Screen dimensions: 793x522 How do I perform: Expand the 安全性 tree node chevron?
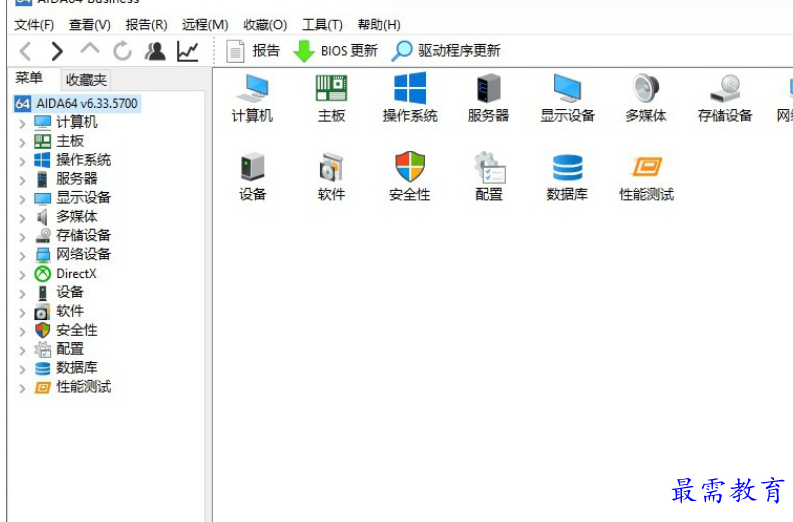tap(22, 332)
